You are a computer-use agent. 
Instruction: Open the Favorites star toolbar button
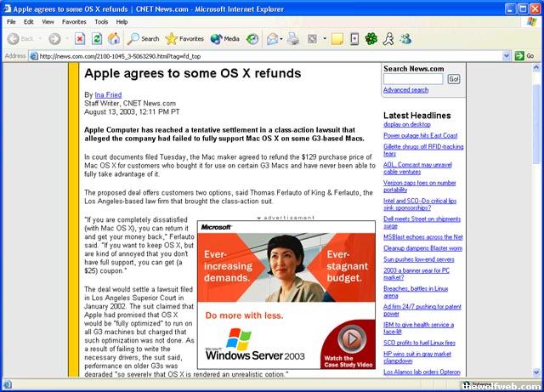[x=184, y=38]
